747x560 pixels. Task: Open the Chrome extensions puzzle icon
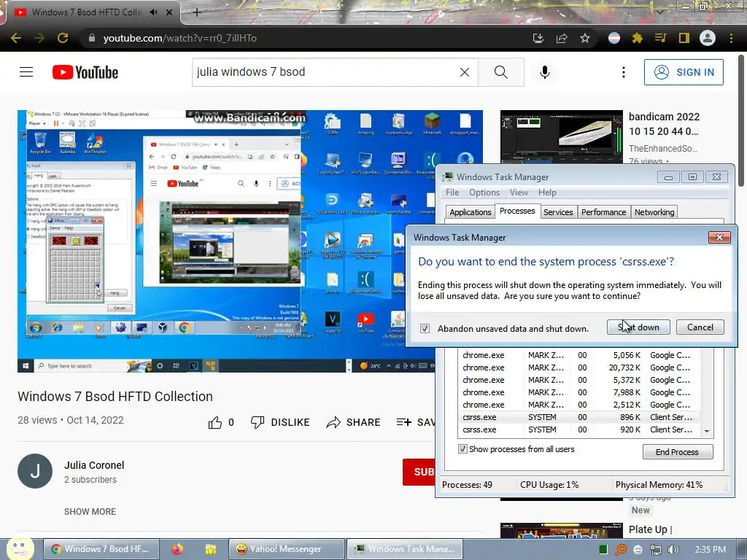[x=638, y=38]
